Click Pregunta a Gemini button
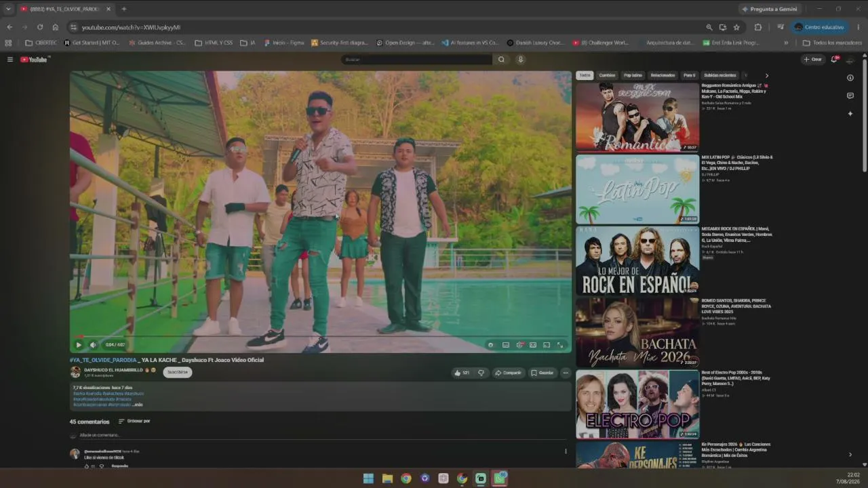 (770, 9)
